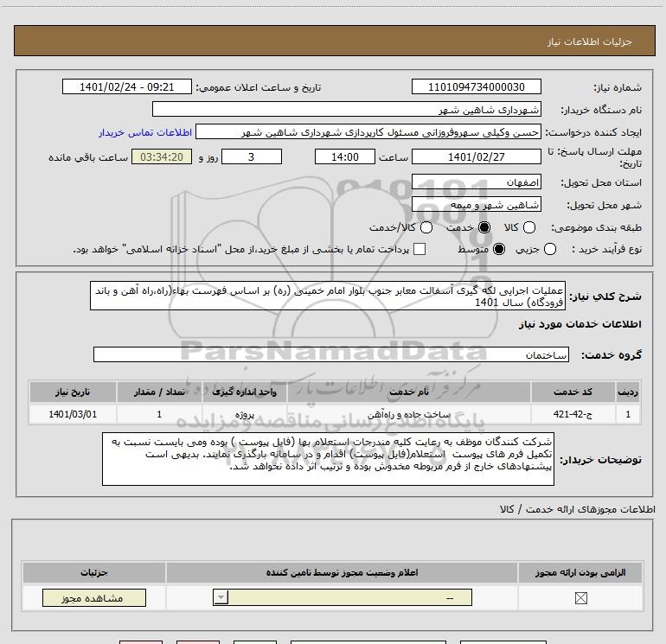The height and width of the screenshot is (644, 666).
Task: Click the اطلاعات مجوزهای ارائه خدمت / کالا heading
Action: 578,509
